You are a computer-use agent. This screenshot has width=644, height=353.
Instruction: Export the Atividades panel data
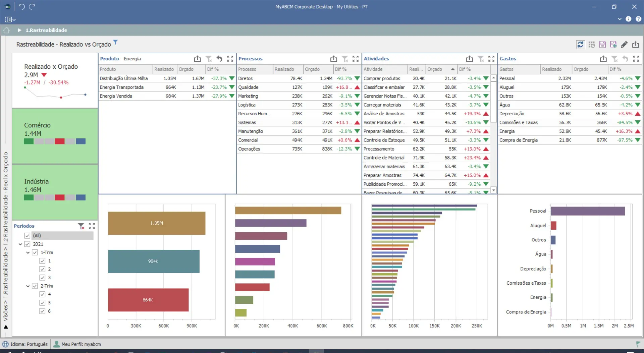coord(469,59)
